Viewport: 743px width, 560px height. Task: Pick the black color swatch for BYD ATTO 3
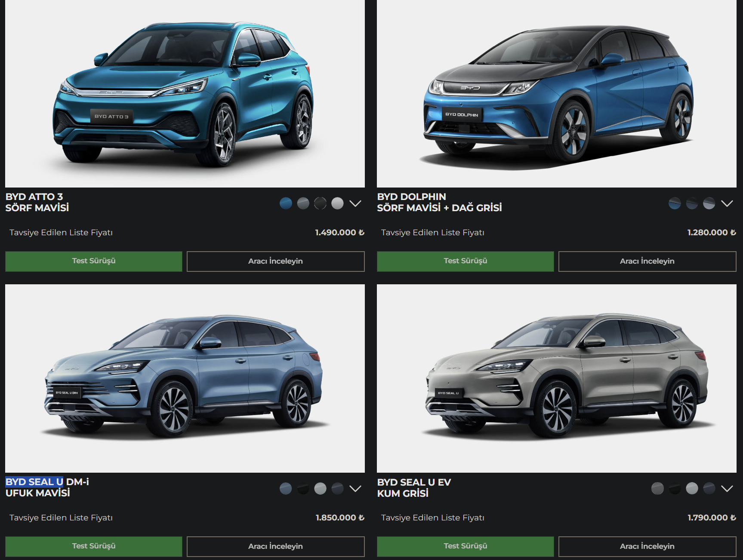pos(320,203)
